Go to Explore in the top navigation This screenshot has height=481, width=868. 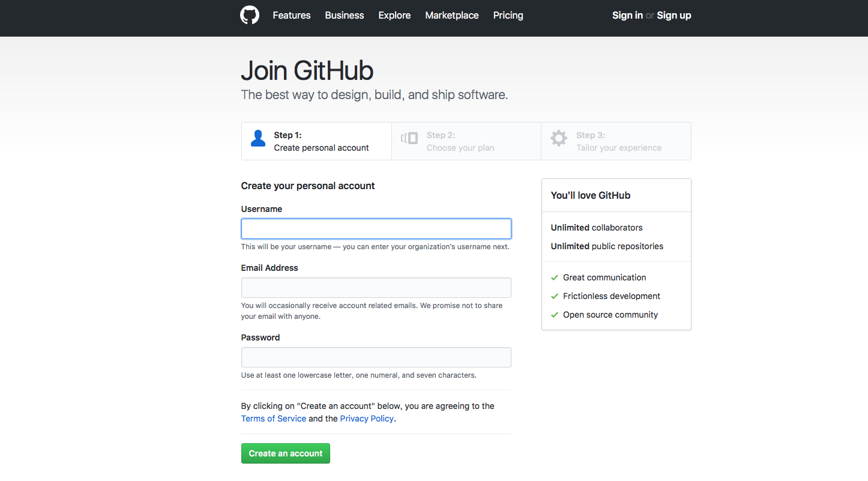[394, 16]
